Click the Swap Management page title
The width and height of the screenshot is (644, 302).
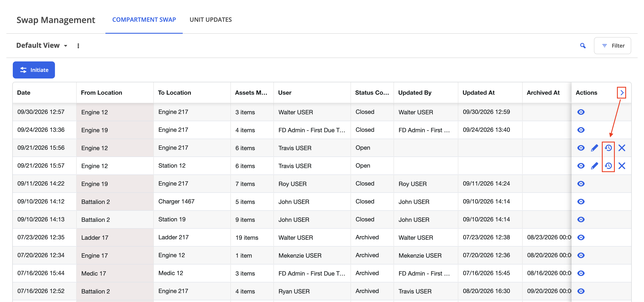point(56,20)
